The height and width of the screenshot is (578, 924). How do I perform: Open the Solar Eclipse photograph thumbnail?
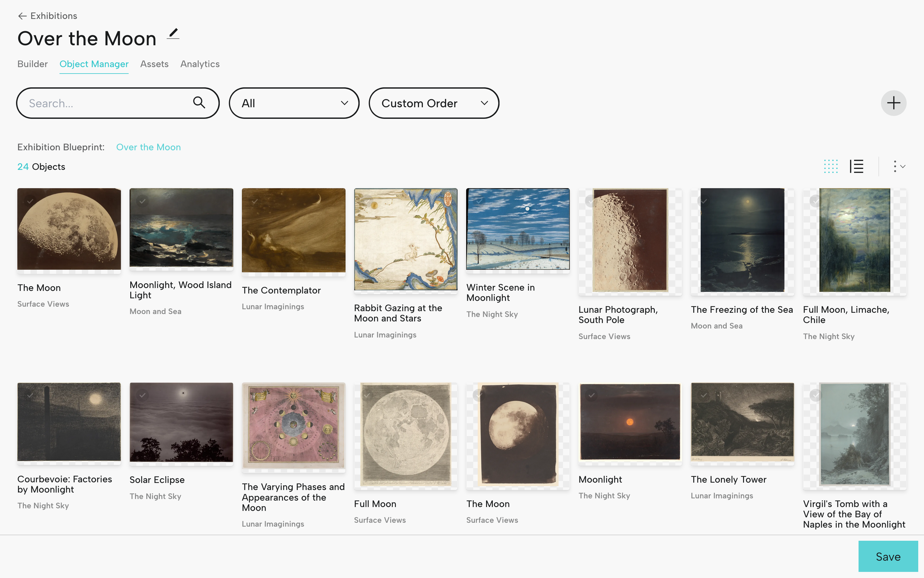tap(181, 422)
